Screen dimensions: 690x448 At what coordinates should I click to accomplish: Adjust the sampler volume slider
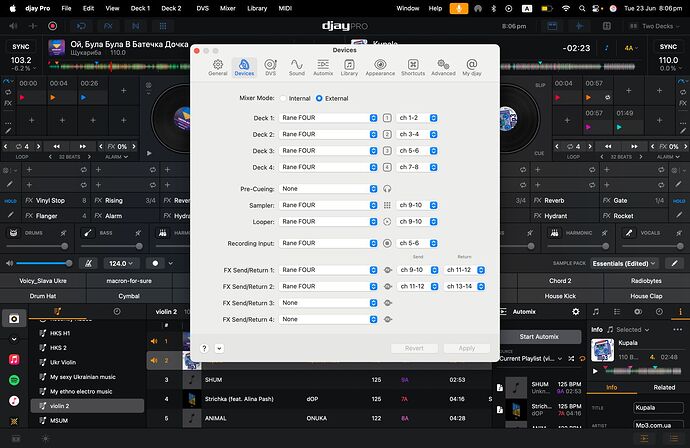point(43,263)
